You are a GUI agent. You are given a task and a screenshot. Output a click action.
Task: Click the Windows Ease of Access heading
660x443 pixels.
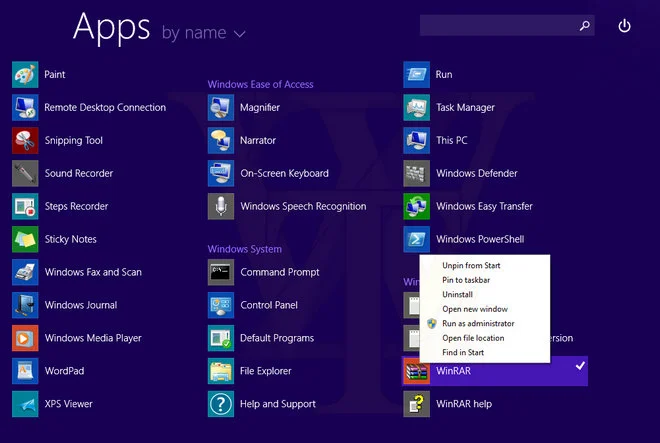(x=261, y=84)
